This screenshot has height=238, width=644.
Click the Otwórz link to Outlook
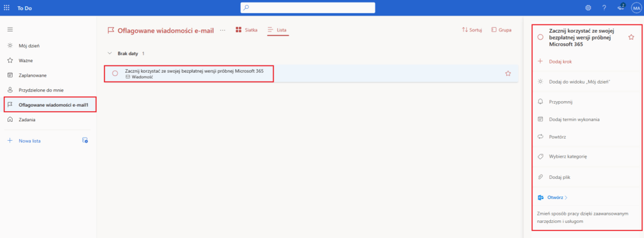552,197
